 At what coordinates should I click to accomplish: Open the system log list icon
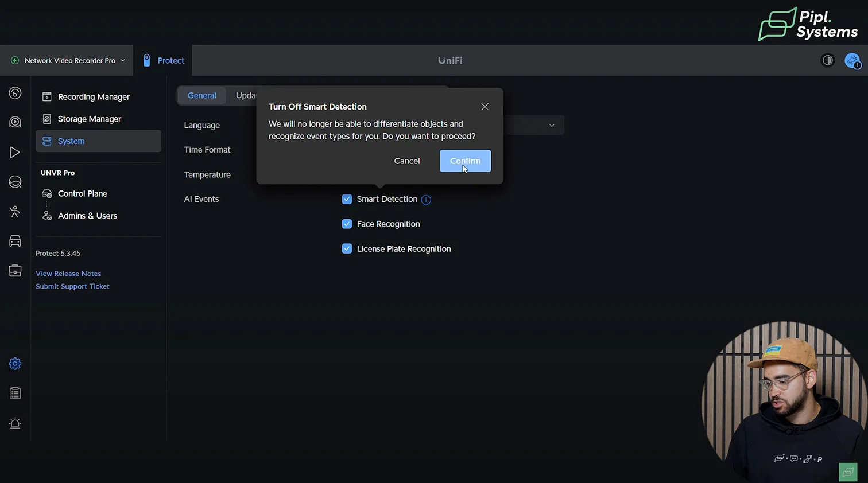tap(15, 394)
